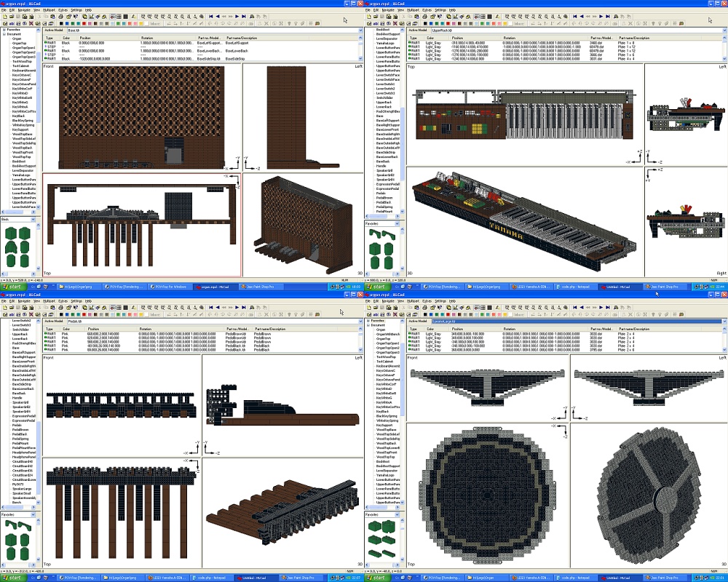The height and width of the screenshot is (582, 728).
Task: Click red X icon in top-left window's second toolbar
Action: [x=31, y=23]
